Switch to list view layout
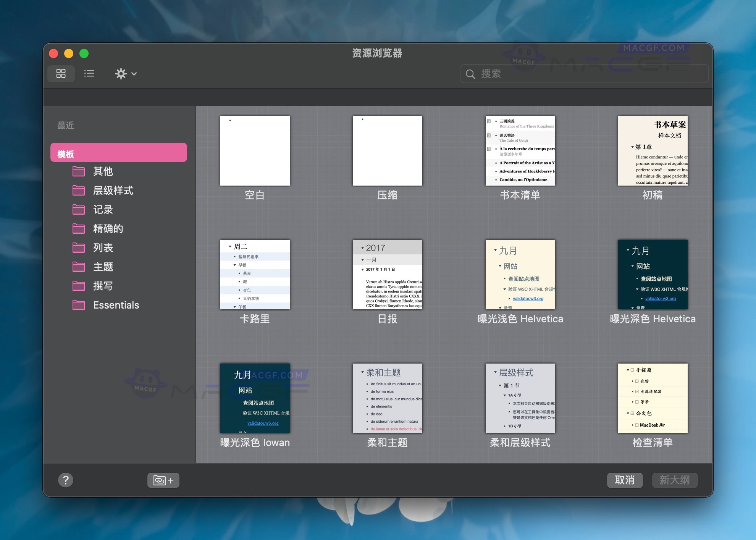 point(89,73)
